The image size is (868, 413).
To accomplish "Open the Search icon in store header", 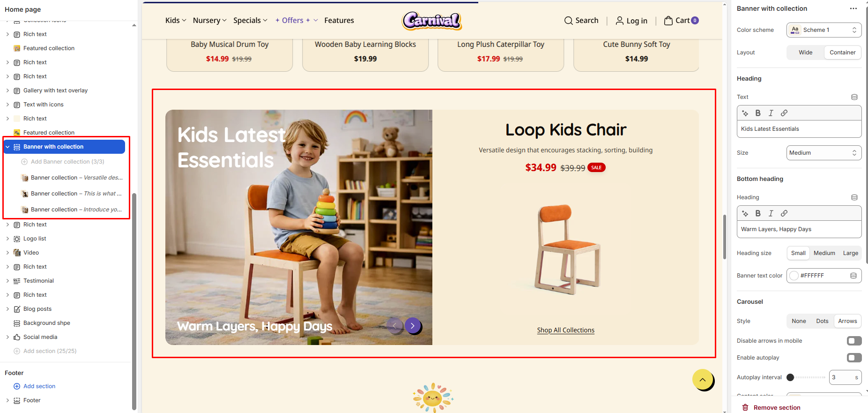I will (568, 21).
